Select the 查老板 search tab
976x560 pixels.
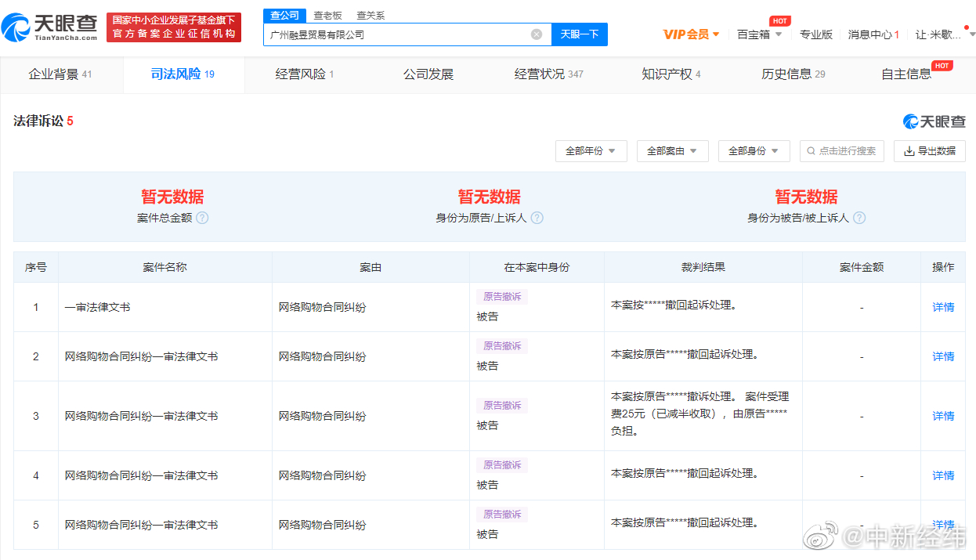click(x=327, y=16)
